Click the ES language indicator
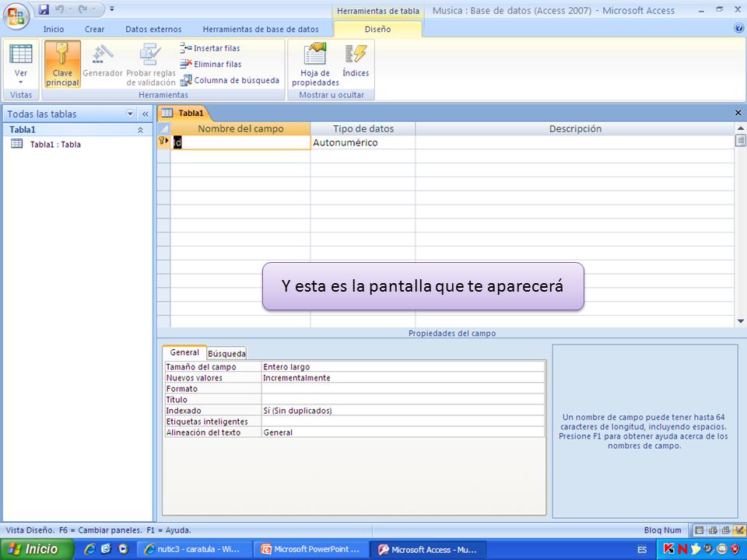The height and width of the screenshot is (560, 747). tap(642, 550)
